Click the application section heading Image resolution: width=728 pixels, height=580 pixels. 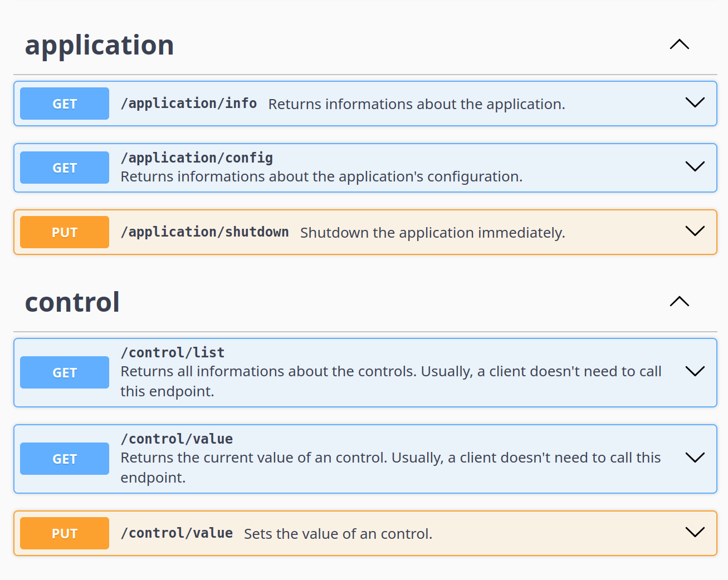coord(99,45)
